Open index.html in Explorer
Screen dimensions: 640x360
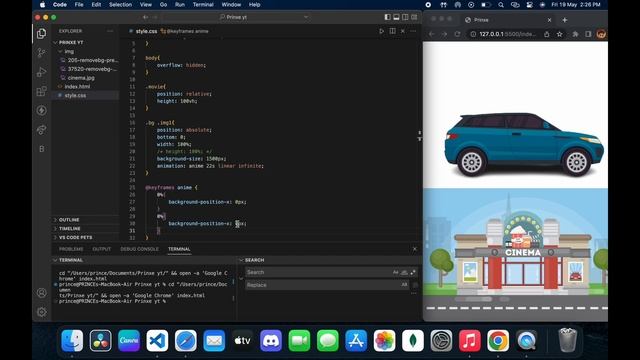(x=77, y=87)
